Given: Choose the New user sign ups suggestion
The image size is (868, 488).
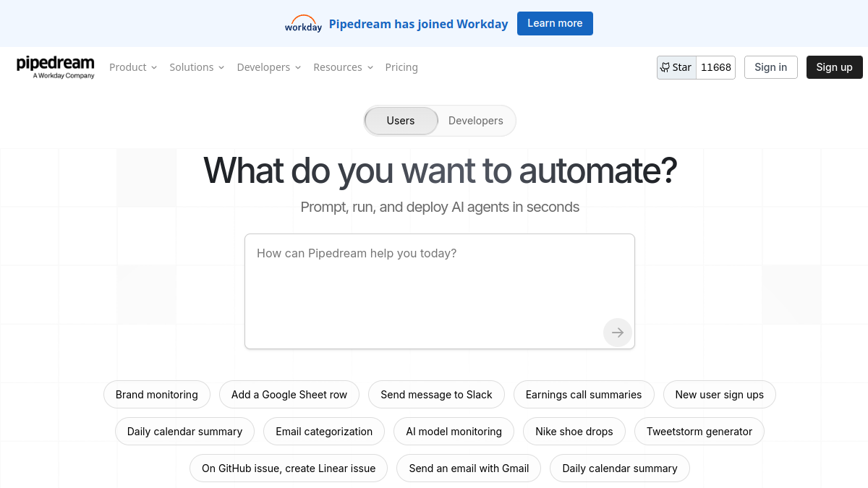Looking at the screenshot, I should pos(720,395).
